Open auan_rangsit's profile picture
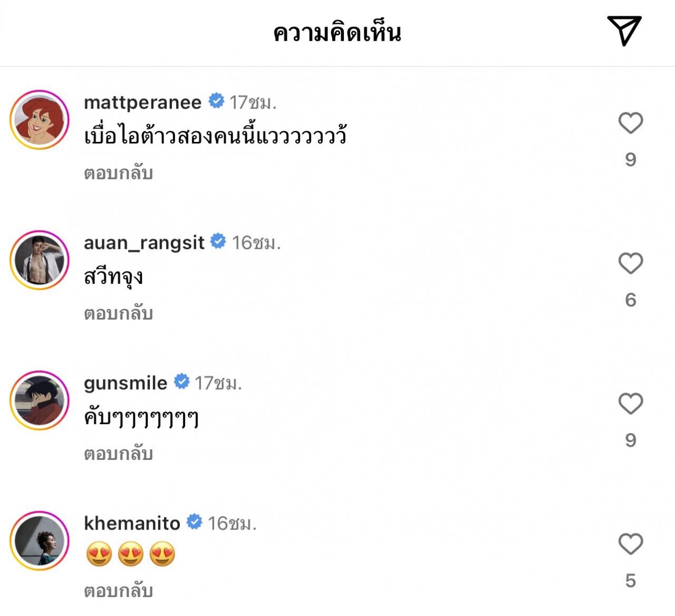Screen dimensions: 675x616 tap(40, 260)
